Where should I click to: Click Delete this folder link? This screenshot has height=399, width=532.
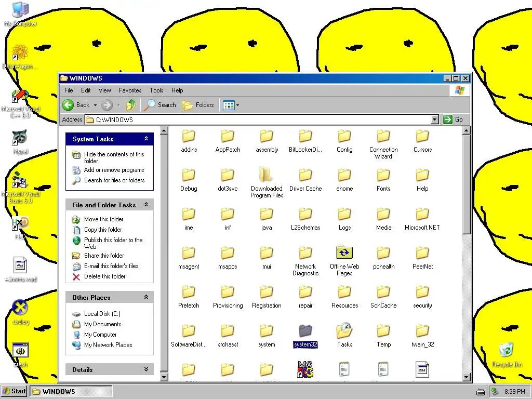point(104,276)
